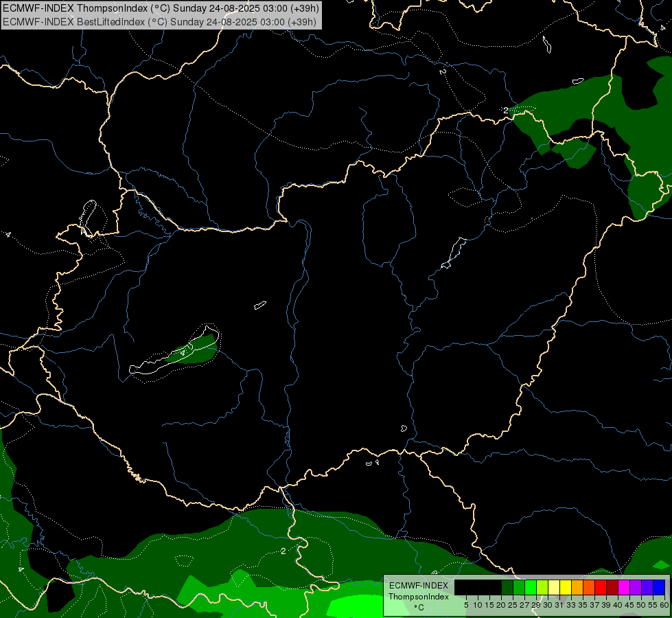Click the dark green 20–25 legend swatch

[x=507, y=587]
